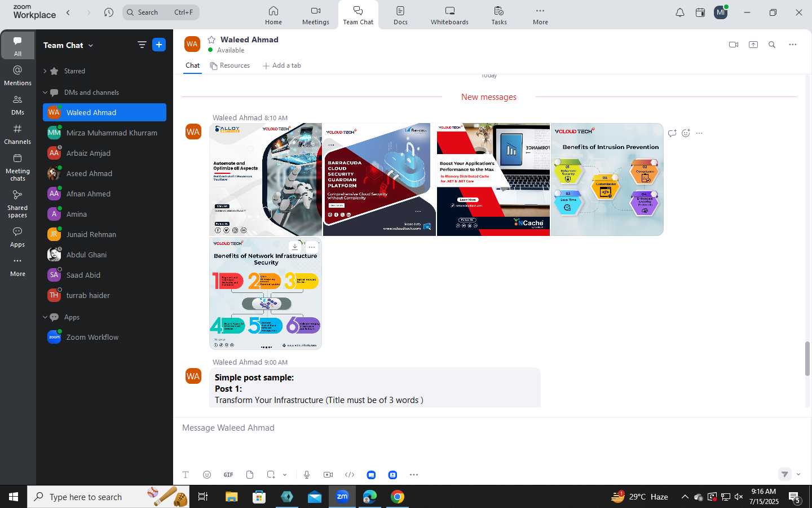Image resolution: width=812 pixels, height=508 pixels.
Task: Open more actions for image message
Action: pos(699,133)
